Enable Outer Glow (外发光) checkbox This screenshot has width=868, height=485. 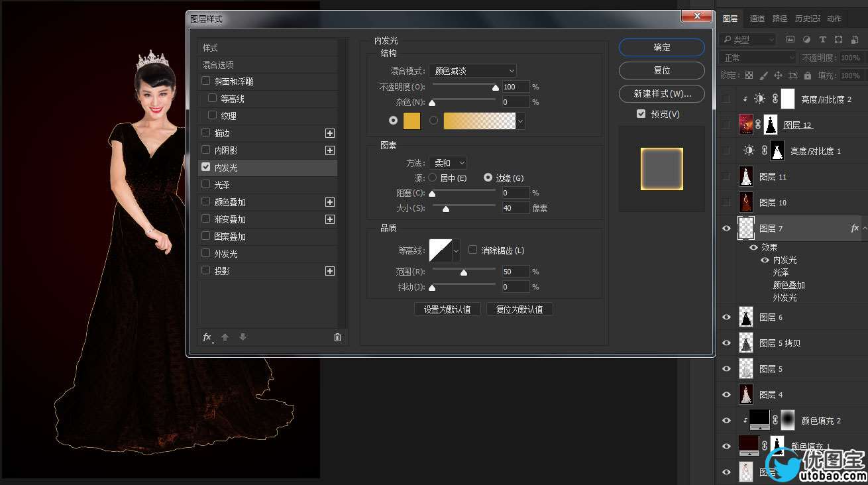tap(206, 253)
